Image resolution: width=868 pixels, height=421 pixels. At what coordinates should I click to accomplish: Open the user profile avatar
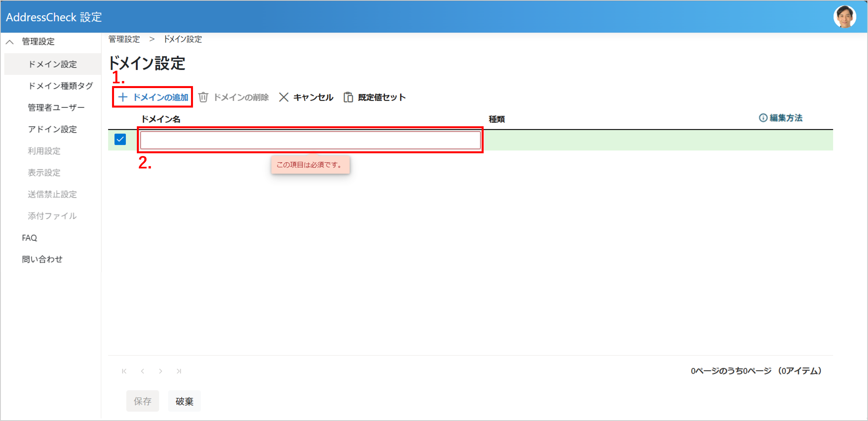point(844,17)
